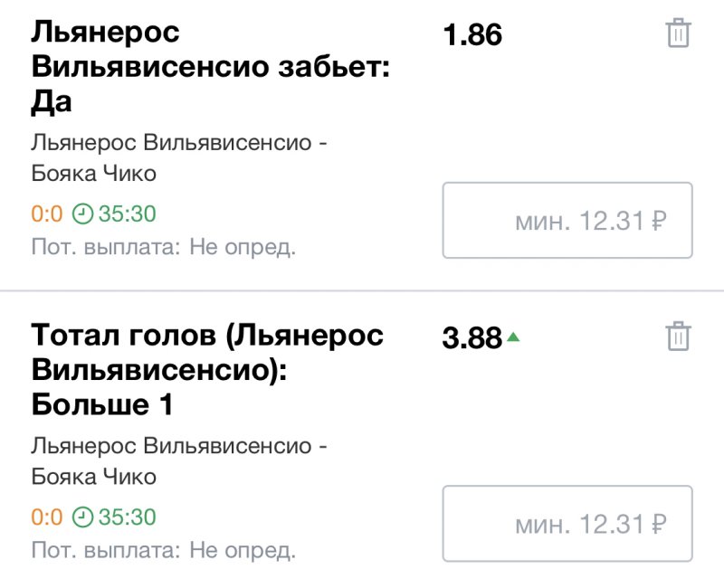Screen dimensions: 724x588
Task: Tap the 35:30 match time in second bet
Action: coord(127,517)
